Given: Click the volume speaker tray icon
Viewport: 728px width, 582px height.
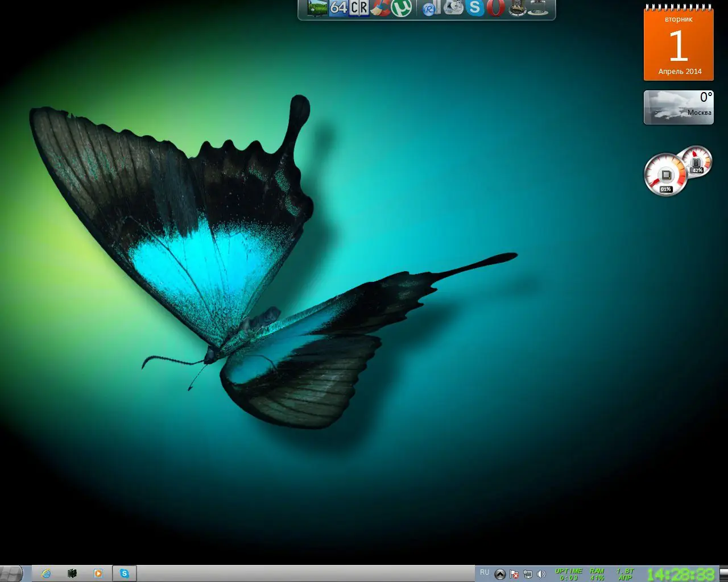Looking at the screenshot, I should pos(541,574).
